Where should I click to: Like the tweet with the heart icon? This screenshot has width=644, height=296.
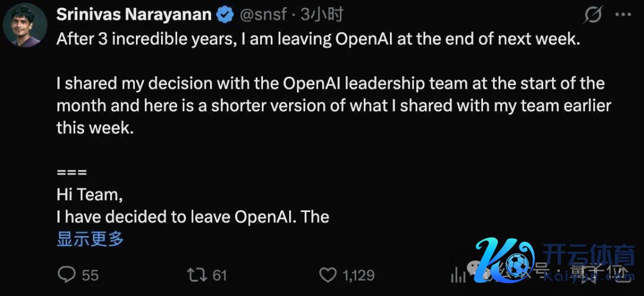click(327, 275)
